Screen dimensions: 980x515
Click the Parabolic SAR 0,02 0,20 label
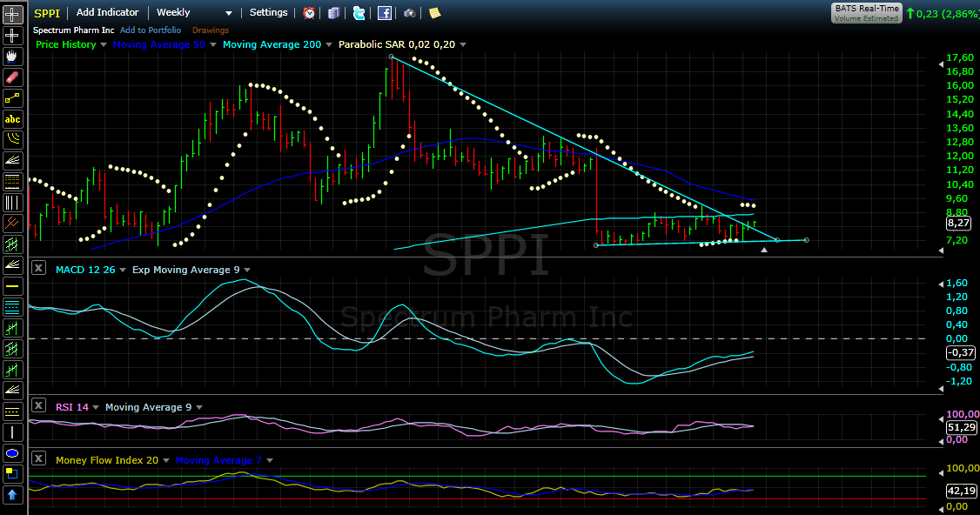(397, 44)
